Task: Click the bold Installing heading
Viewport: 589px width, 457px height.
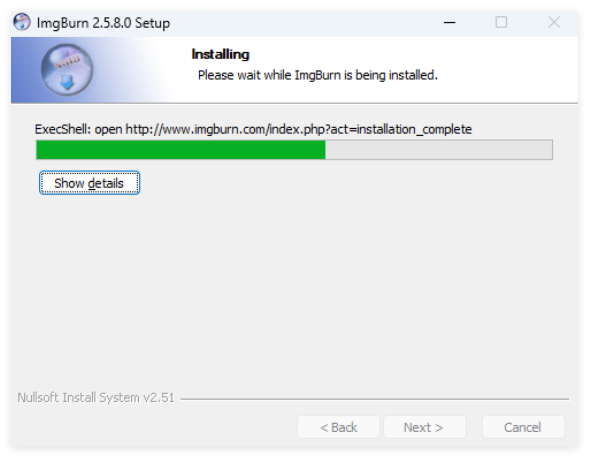Action: pyautogui.click(x=220, y=54)
